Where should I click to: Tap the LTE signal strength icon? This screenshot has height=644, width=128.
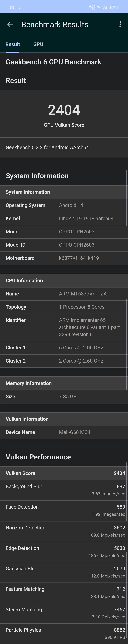pos(105,7)
